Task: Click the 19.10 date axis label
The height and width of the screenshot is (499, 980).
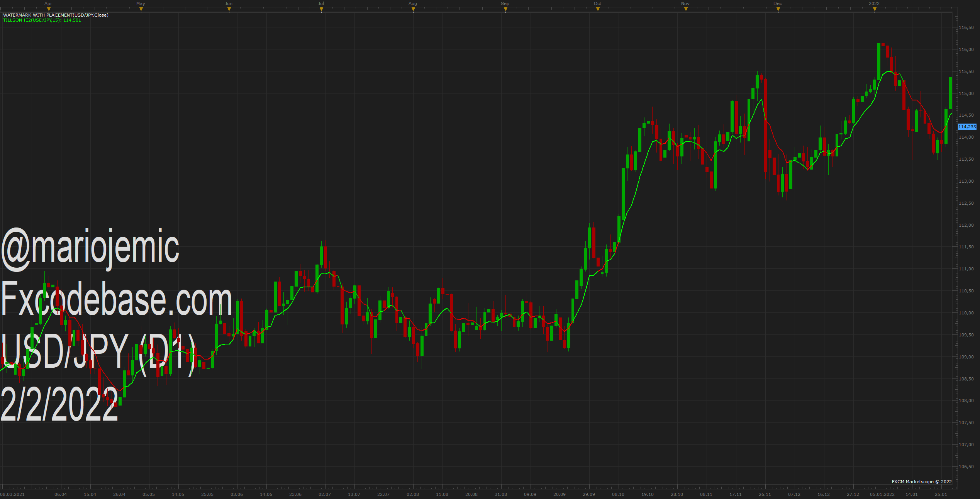Action: (648, 494)
